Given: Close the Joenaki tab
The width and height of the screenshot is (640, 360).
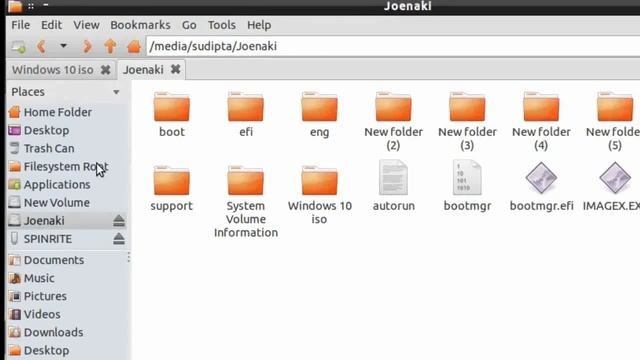Looking at the screenshot, I should [176, 69].
